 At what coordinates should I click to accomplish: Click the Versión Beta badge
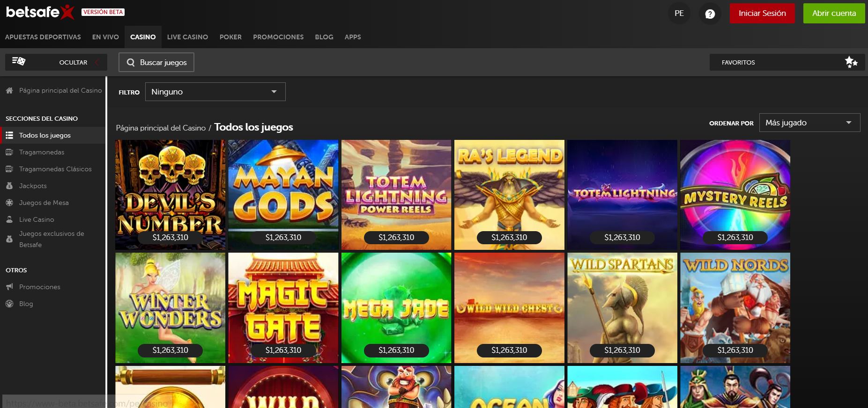click(x=103, y=12)
